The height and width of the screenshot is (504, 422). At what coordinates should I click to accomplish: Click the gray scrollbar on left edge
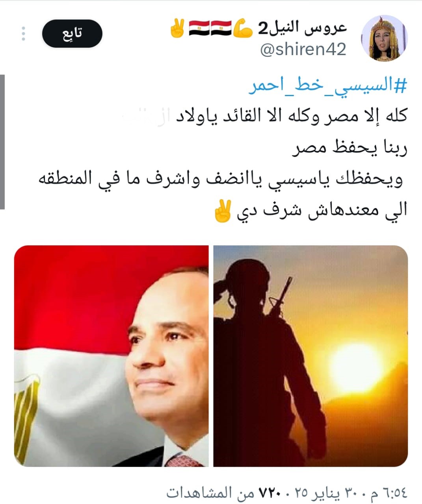click(x=2, y=142)
